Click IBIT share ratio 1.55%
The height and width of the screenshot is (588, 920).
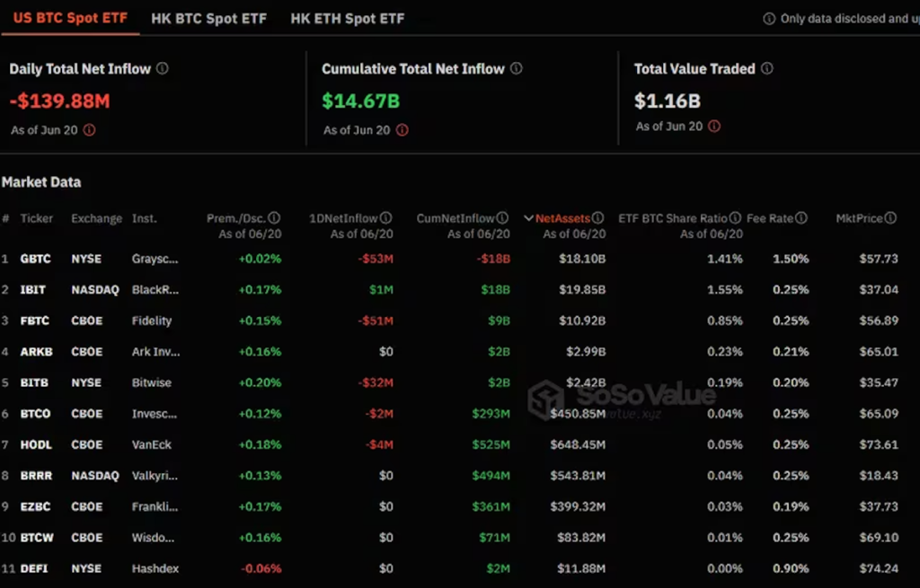tap(725, 290)
